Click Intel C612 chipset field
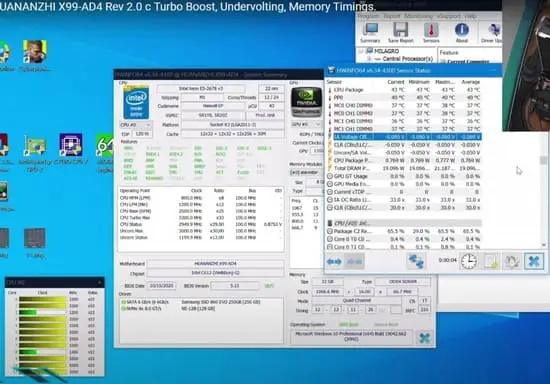Viewport: 550px width, 384px height. point(215,273)
